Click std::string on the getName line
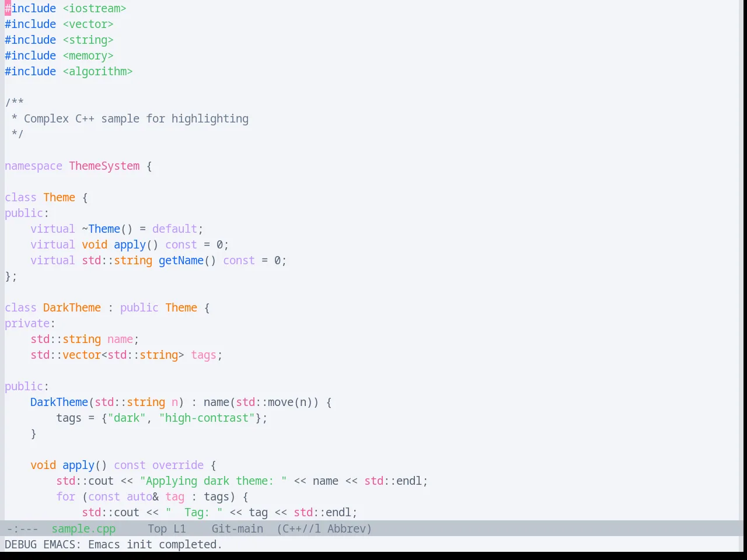The height and width of the screenshot is (560, 747). 117,260
